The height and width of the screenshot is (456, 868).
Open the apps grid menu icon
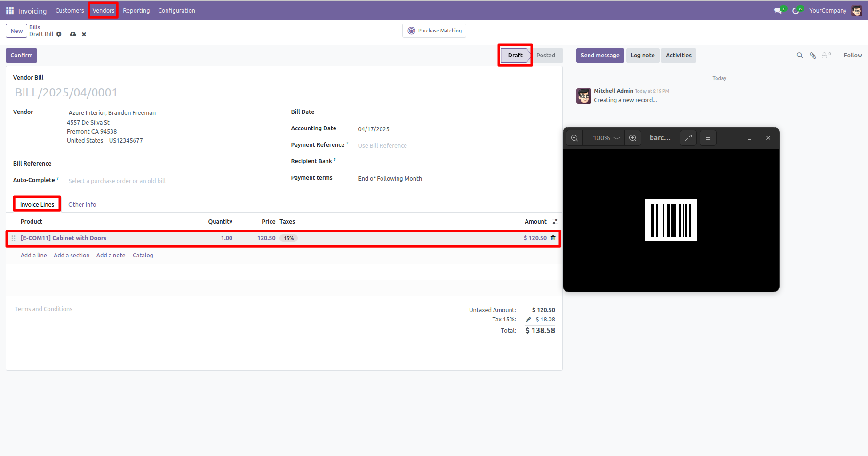(x=10, y=10)
